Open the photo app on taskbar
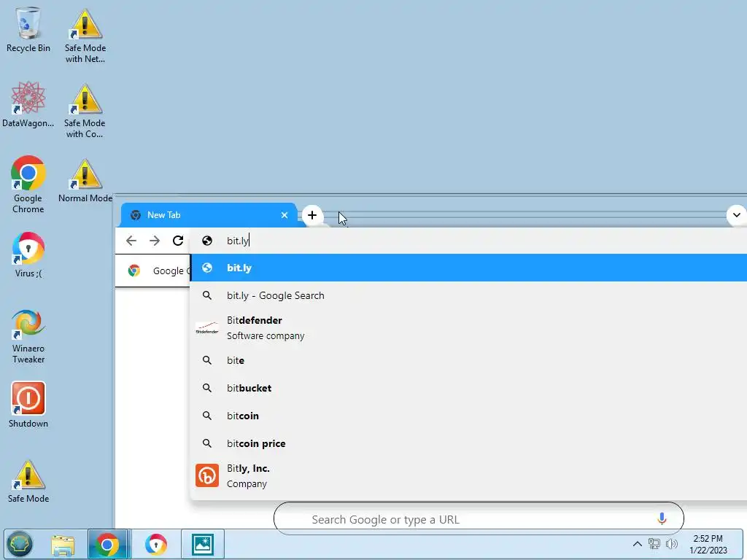Image resolution: width=747 pixels, height=560 pixels. coord(203,545)
